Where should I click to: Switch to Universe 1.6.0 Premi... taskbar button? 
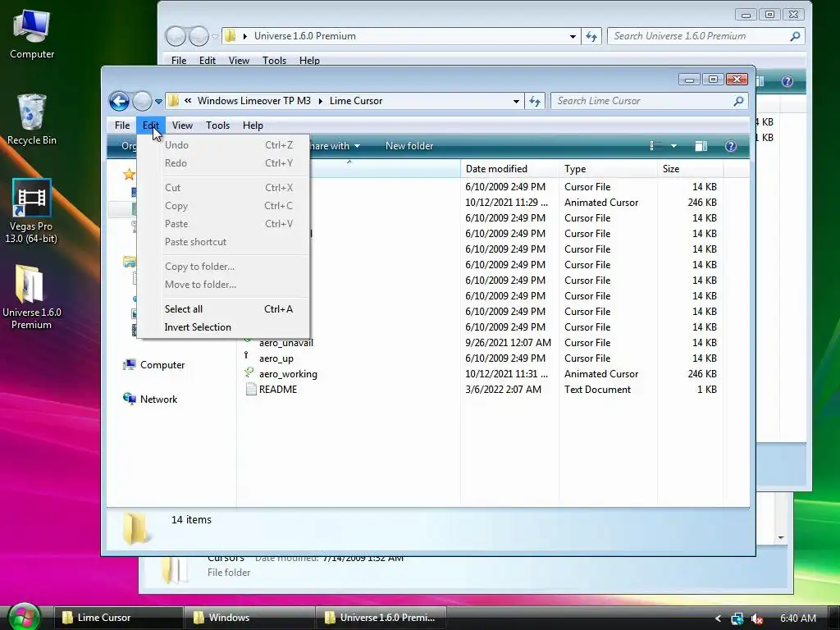tap(381, 618)
